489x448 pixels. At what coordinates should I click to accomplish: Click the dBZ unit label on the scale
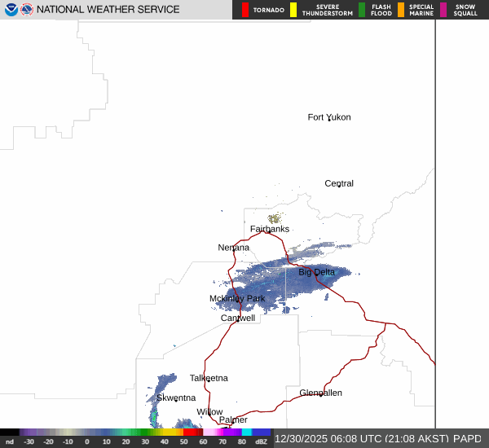click(262, 441)
